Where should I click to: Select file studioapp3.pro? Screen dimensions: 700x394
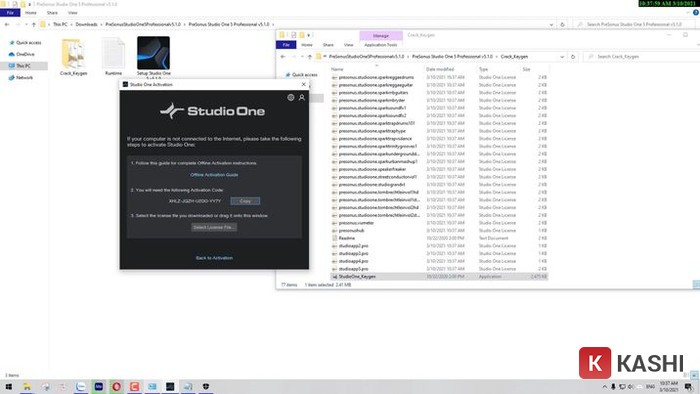pos(354,253)
